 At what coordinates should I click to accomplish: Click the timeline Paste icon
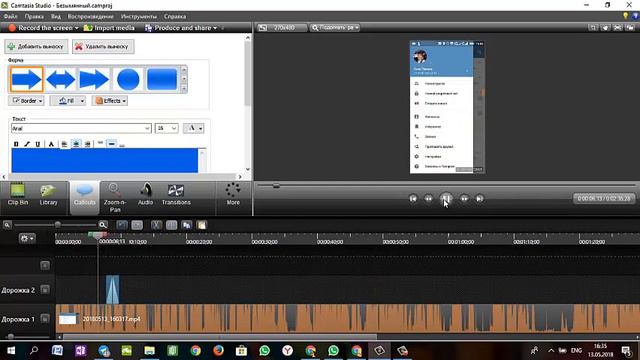pyautogui.click(x=202, y=225)
